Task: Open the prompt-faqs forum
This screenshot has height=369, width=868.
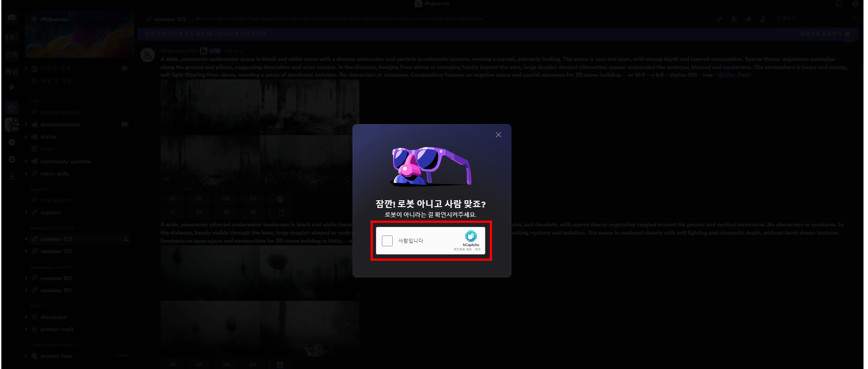Action: pyautogui.click(x=79, y=356)
